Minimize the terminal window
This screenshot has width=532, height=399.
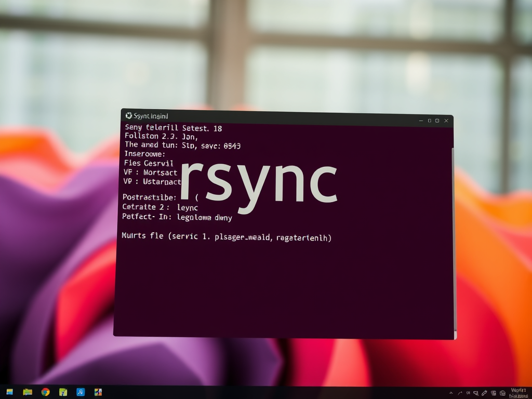pyautogui.click(x=421, y=121)
